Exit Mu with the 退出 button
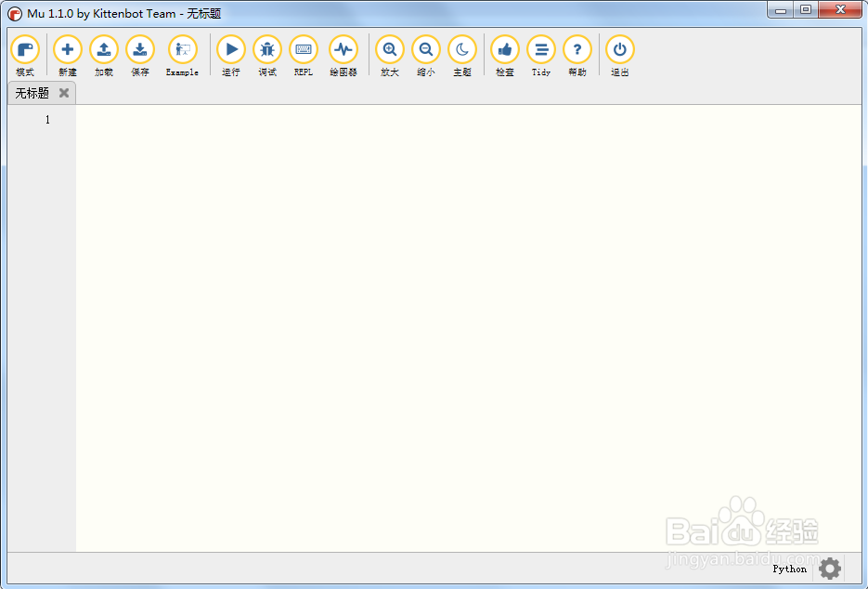The width and height of the screenshot is (868, 589). point(619,50)
